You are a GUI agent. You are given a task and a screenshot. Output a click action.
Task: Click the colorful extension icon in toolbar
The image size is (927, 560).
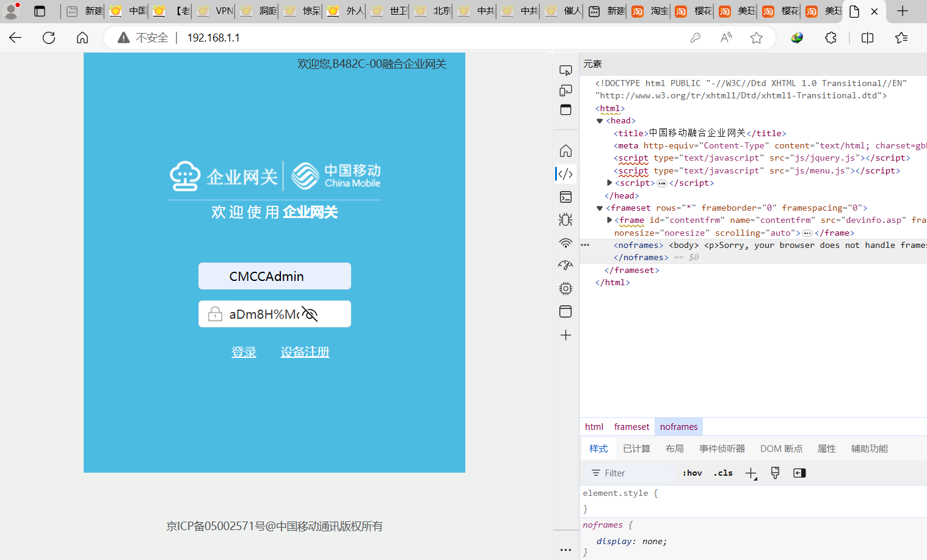tap(797, 38)
